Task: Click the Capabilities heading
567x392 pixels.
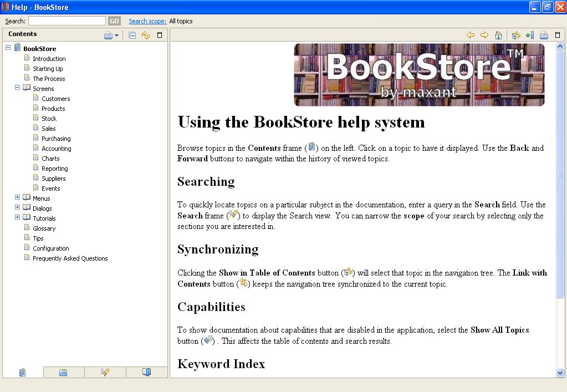Action: click(211, 307)
